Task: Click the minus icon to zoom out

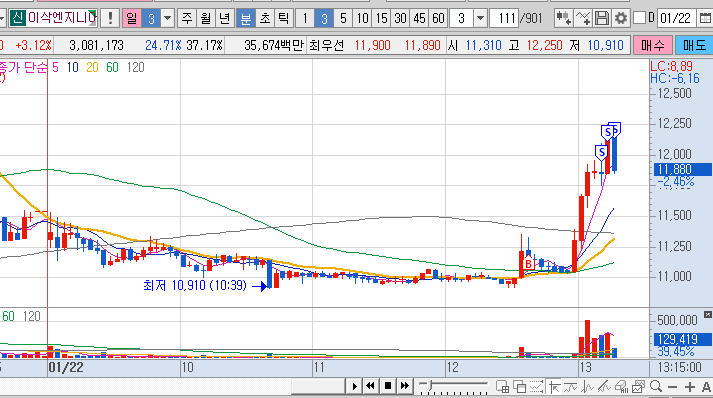Action: coord(673,387)
